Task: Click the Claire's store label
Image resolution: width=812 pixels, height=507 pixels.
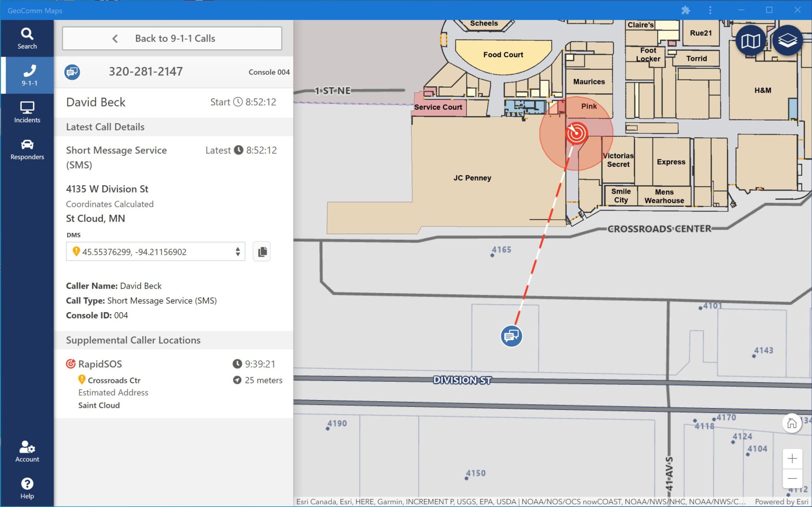Action: (x=640, y=25)
